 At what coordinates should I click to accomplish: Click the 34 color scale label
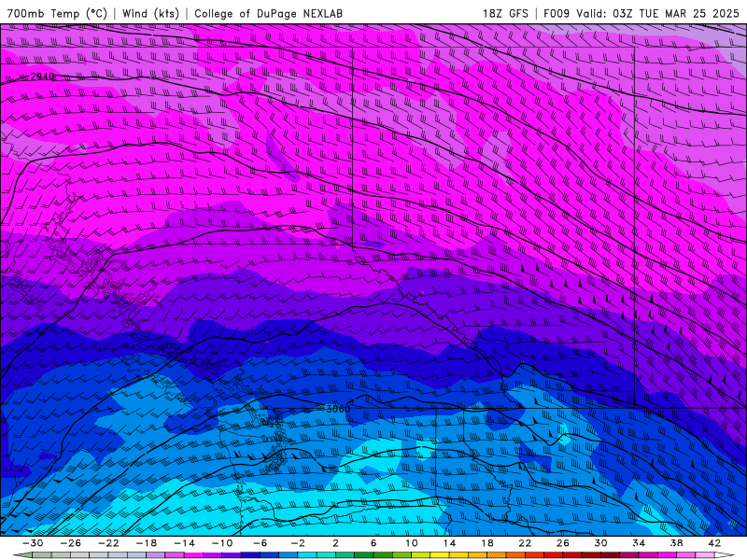click(639, 543)
